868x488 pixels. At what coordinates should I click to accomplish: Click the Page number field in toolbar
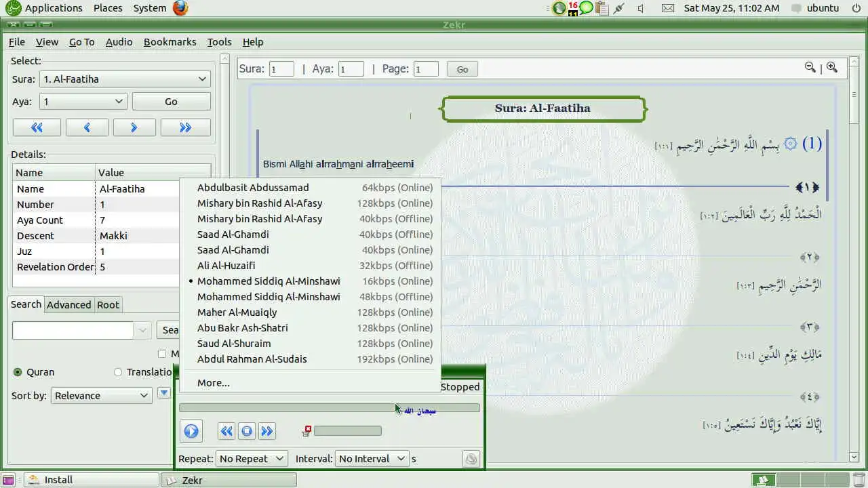(426, 69)
